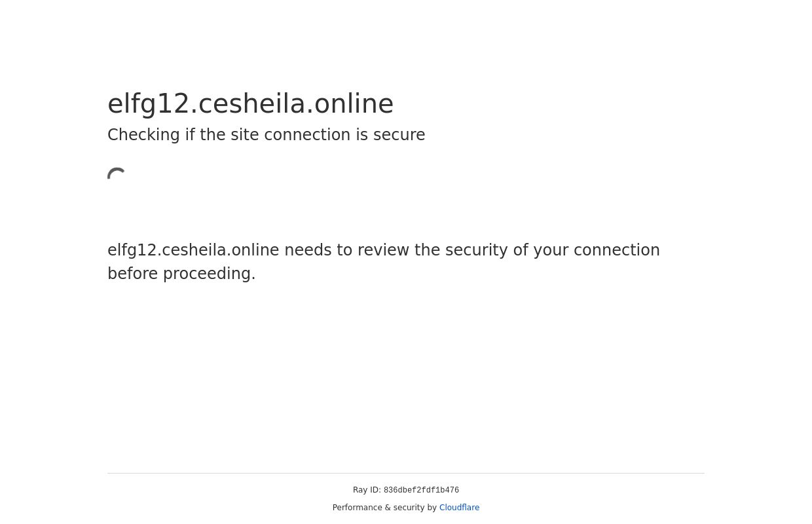Click the "Ray ID:" label
812x524 pixels.
click(367, 490)
